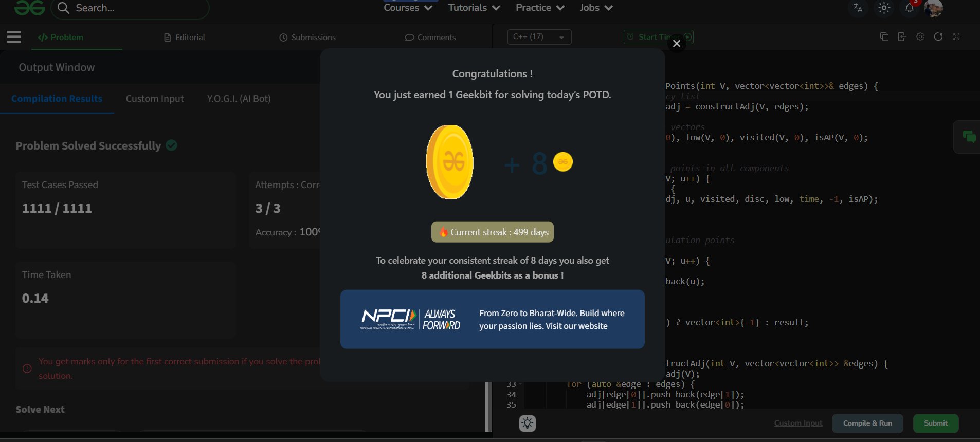Switch to the Comments tab

430,38
